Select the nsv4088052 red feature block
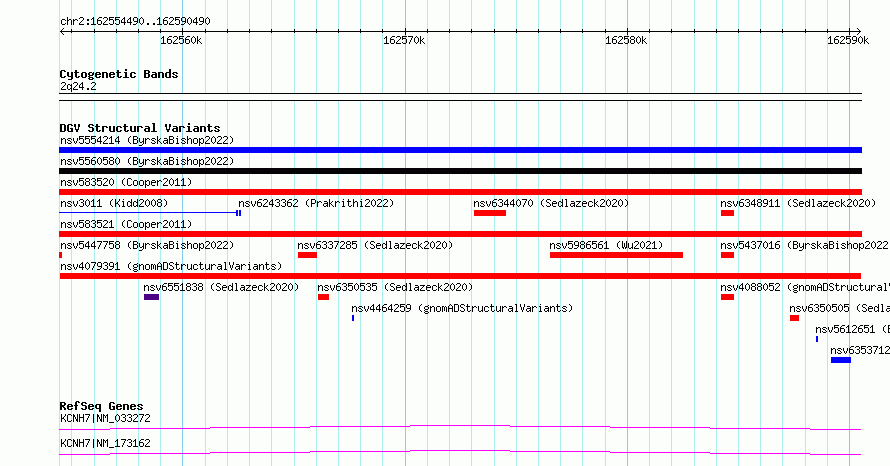 [x=727, y=297]
